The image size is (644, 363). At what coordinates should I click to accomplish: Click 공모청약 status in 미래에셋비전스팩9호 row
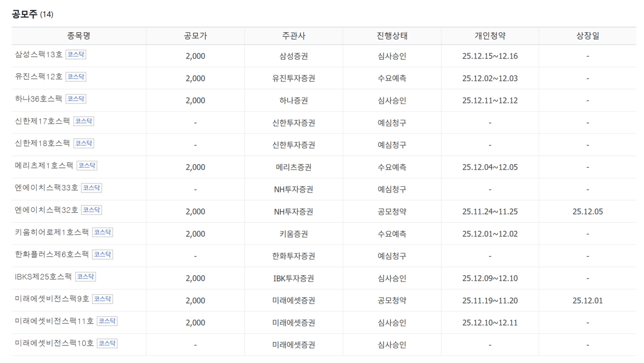click(x=392, y=301)
